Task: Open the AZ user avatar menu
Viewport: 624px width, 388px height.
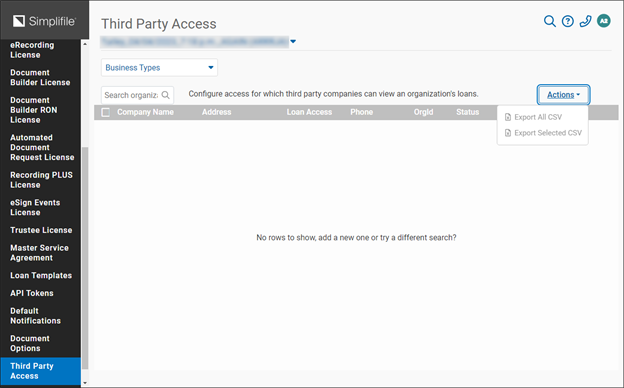Action: click(604, 21)
